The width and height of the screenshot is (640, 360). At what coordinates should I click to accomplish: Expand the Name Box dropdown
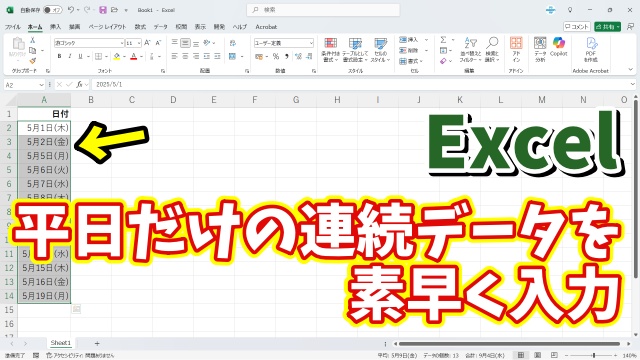pos(41,85)
